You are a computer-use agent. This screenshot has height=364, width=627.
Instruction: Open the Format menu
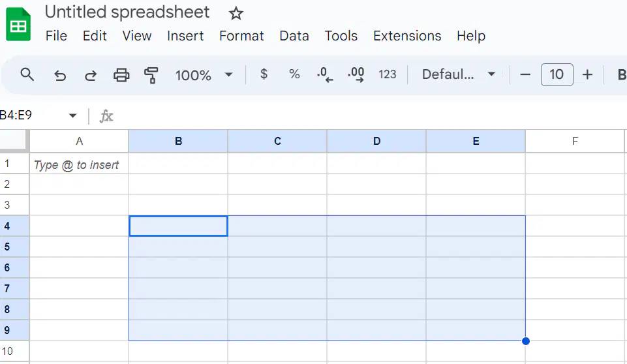tap(241, 36)
